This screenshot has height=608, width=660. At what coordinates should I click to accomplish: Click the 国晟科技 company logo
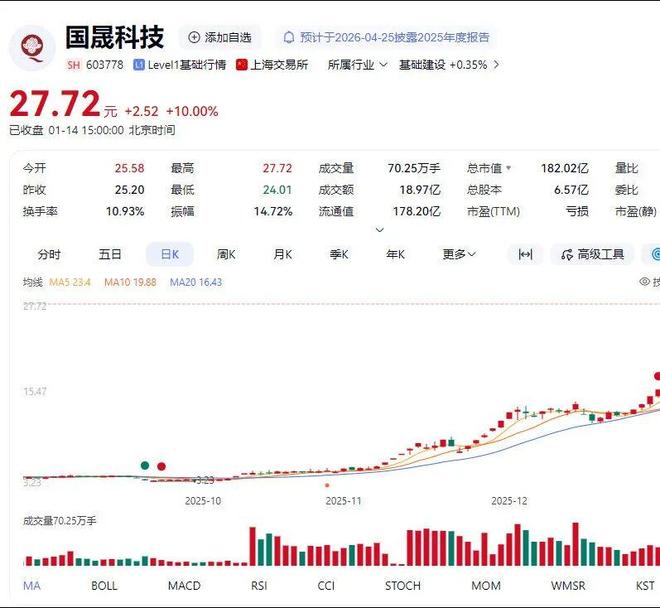click(32, 48)
